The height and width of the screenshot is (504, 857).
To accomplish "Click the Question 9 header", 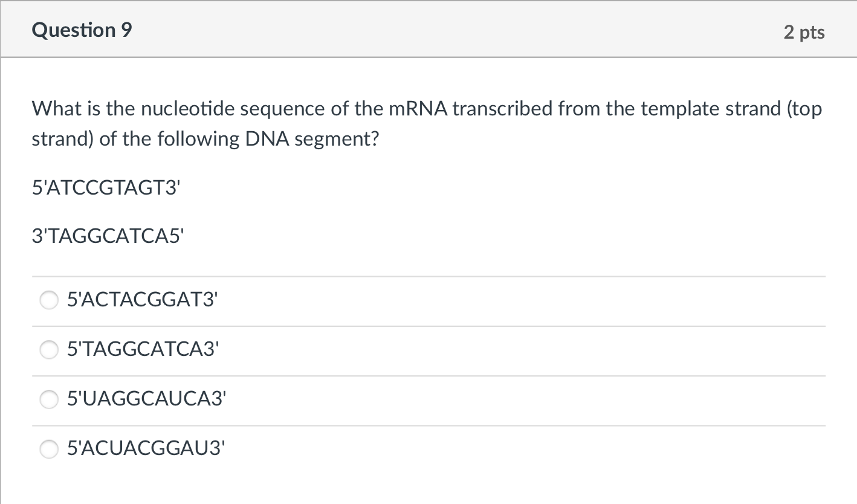I will tap(83, 29).
